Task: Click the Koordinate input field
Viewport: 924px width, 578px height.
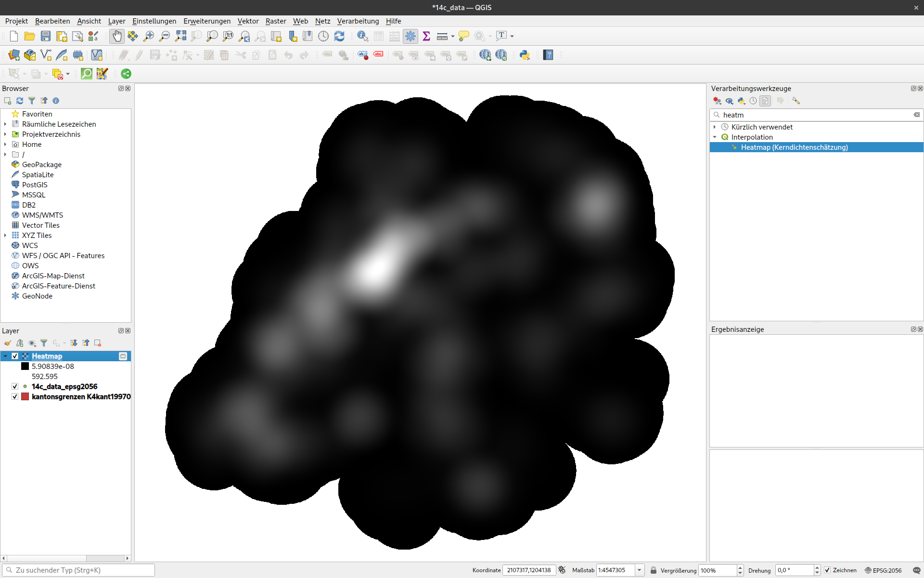Action: [x=528, y=570]
